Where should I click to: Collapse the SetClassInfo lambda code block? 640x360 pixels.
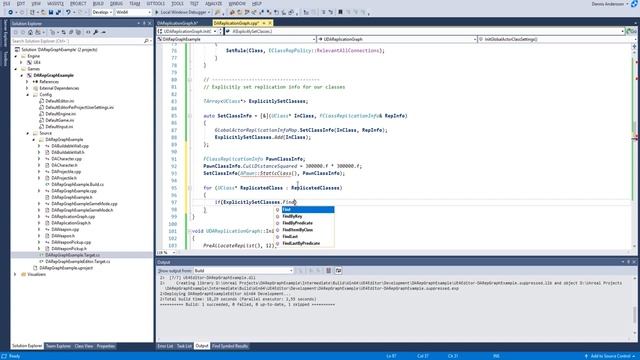190,116
